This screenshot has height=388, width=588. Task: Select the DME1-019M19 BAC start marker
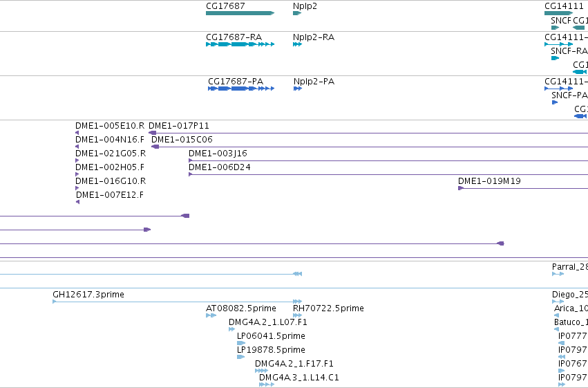point(461,188)
